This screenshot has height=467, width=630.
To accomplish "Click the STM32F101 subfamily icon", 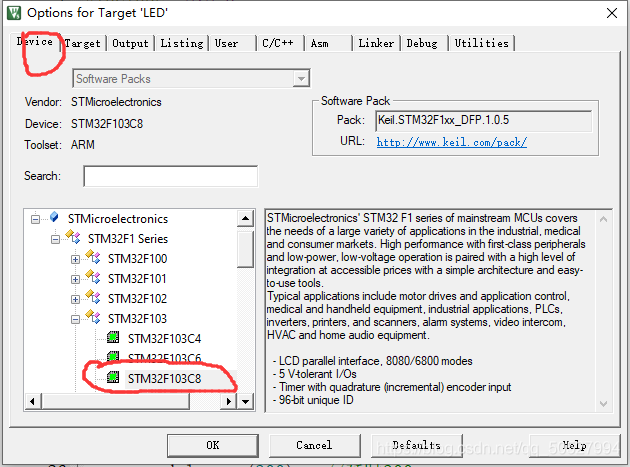I will (x=93, y=277).
